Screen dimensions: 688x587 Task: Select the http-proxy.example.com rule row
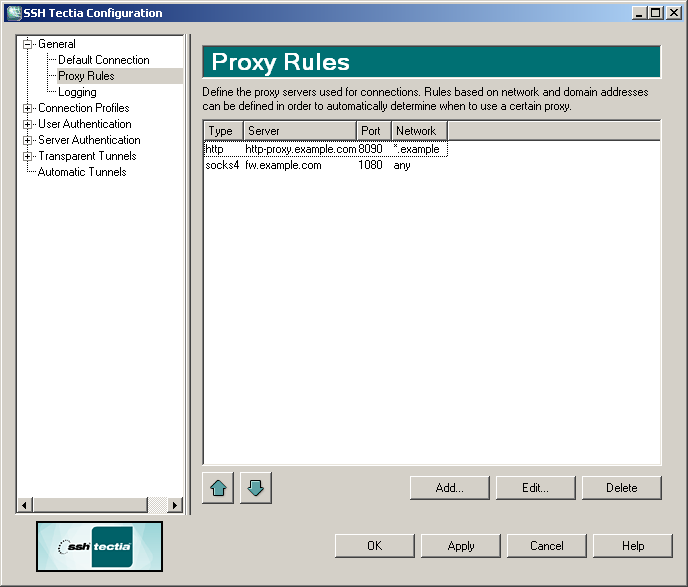pos(326,149)
